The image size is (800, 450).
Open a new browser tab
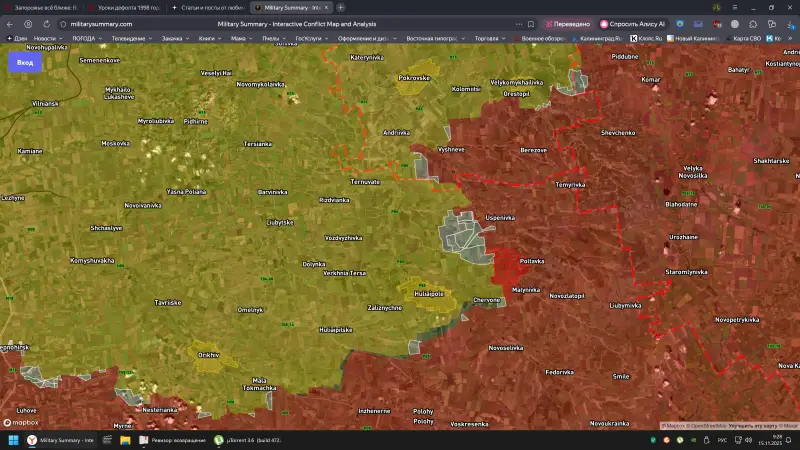(341, 7)
